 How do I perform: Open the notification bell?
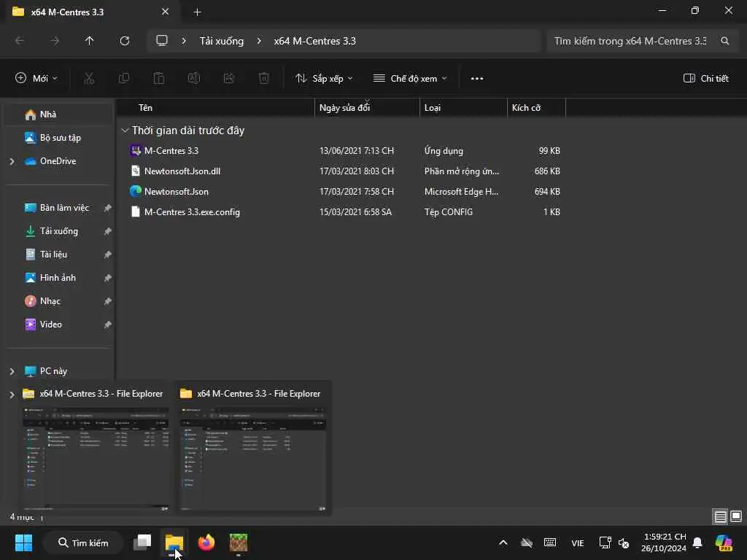click(x=697, y=542)
